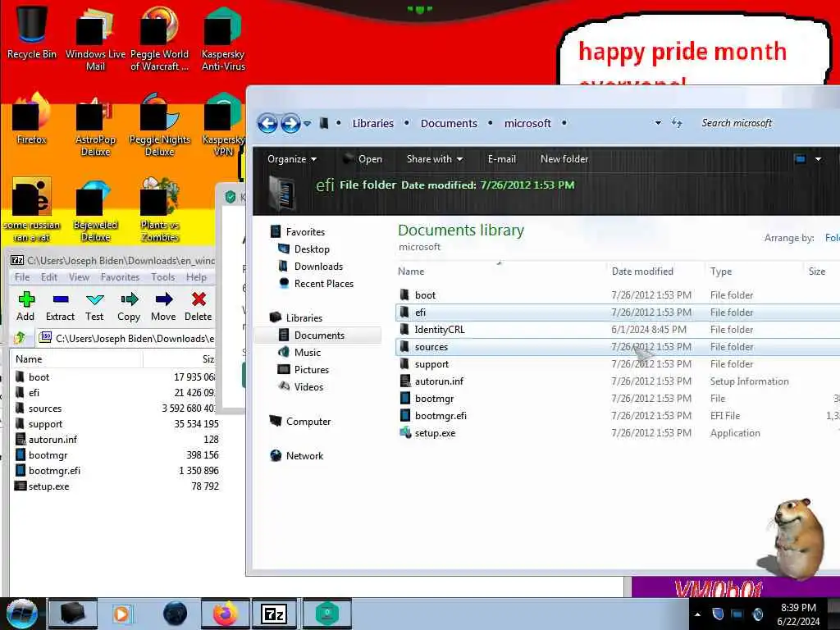Open the View menu in 7-Zip
Screen dimensions: 840x630
pos(79,277)
